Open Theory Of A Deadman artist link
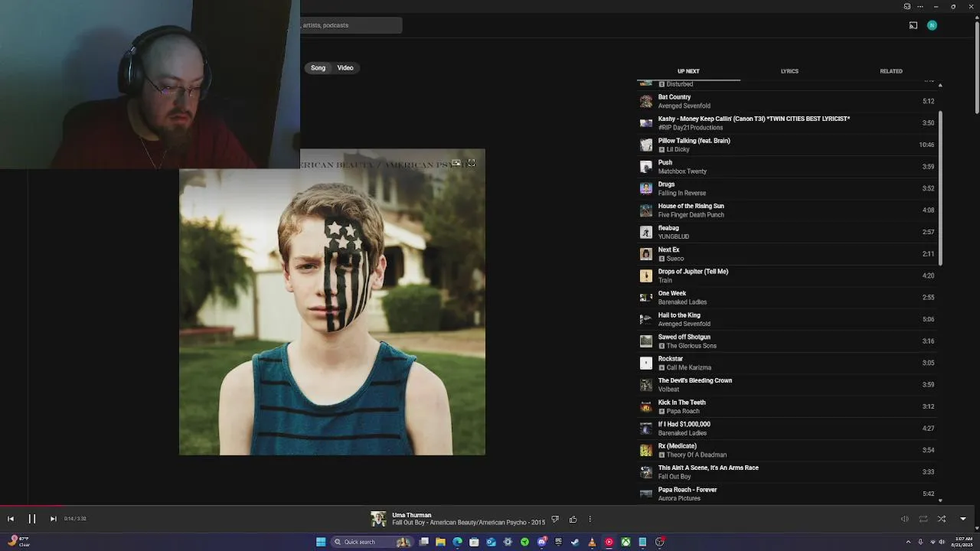 pos(697,455)
